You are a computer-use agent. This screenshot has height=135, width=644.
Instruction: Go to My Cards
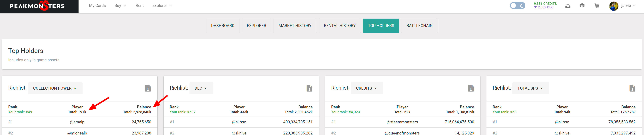[x=97, y=6]
